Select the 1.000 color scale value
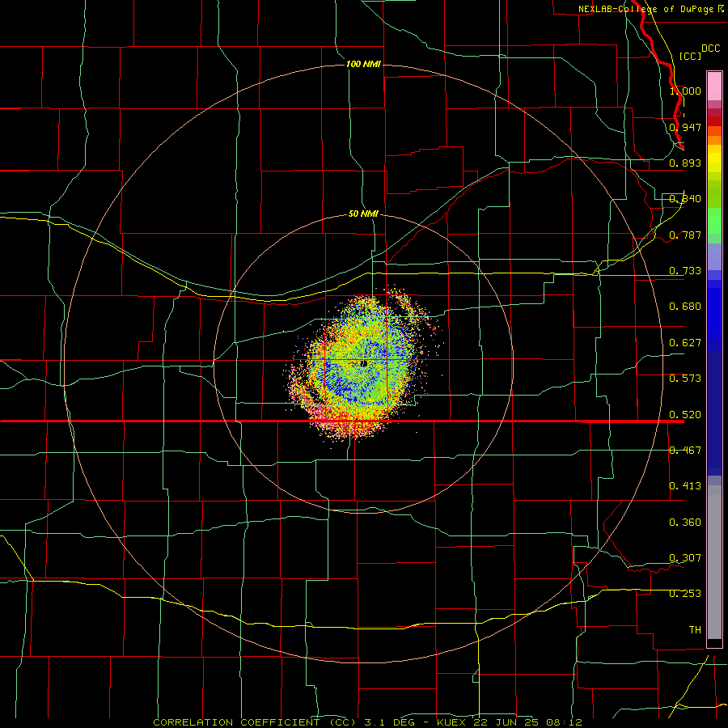Screen dimensions: 728x728 pyautogui.click(x=685, y=91)
